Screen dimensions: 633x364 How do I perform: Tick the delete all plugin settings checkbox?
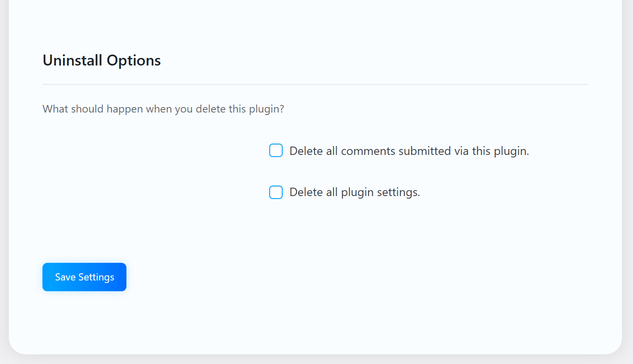[x=276, y=192]
